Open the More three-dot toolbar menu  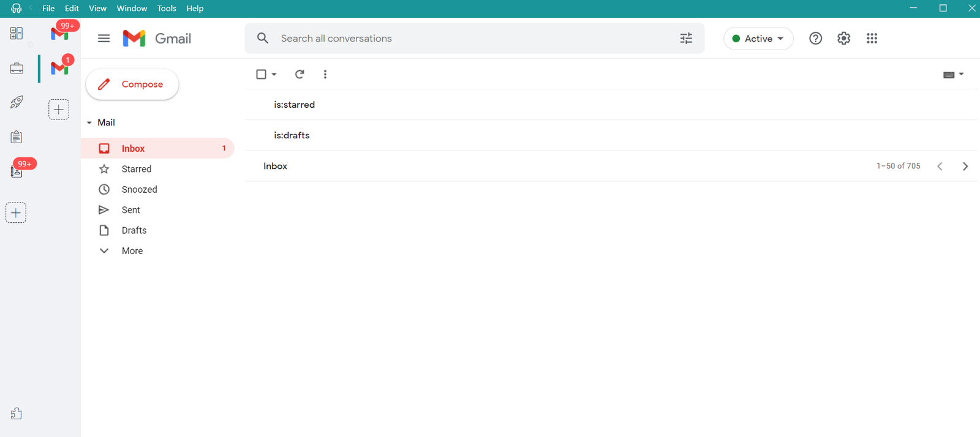coord(325,74)
